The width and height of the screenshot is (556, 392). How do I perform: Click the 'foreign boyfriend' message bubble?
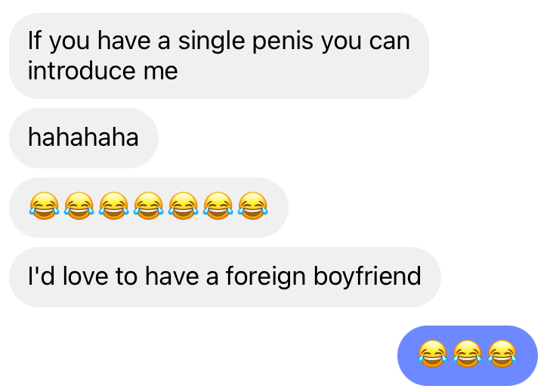(x=225, y=277)
